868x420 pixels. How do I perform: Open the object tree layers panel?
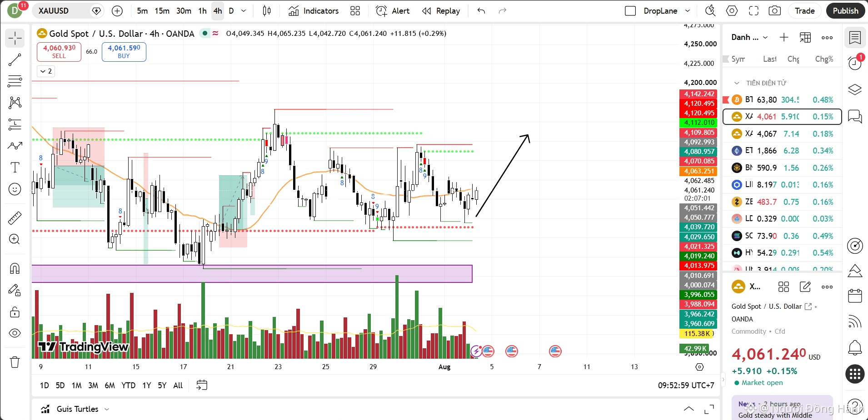pyautogui.click(x=855, y=89)
